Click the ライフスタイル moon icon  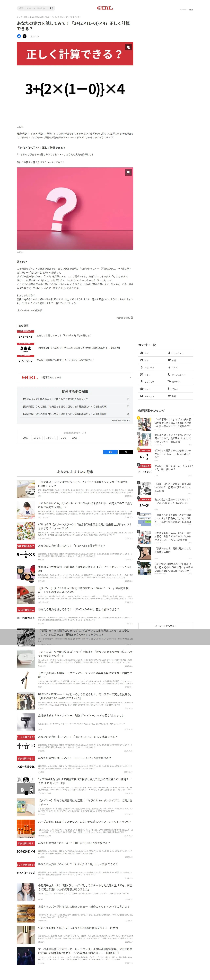pyautogui.click(x=169, y=375)
